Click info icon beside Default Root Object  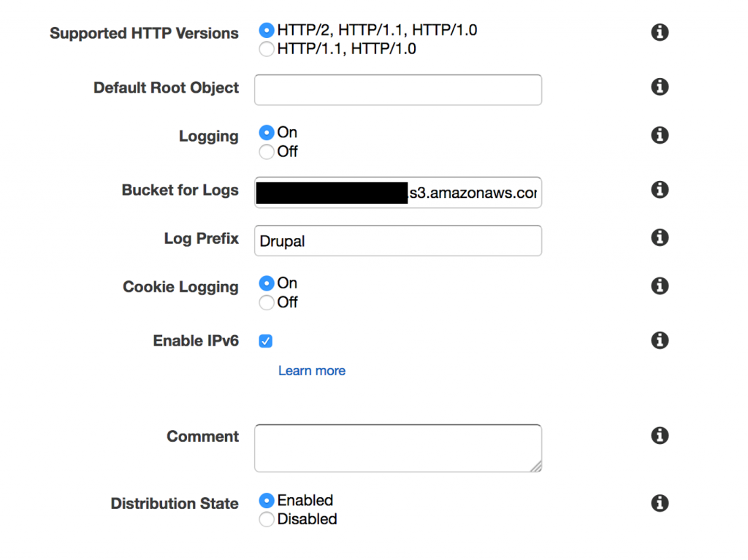(660, 87)
